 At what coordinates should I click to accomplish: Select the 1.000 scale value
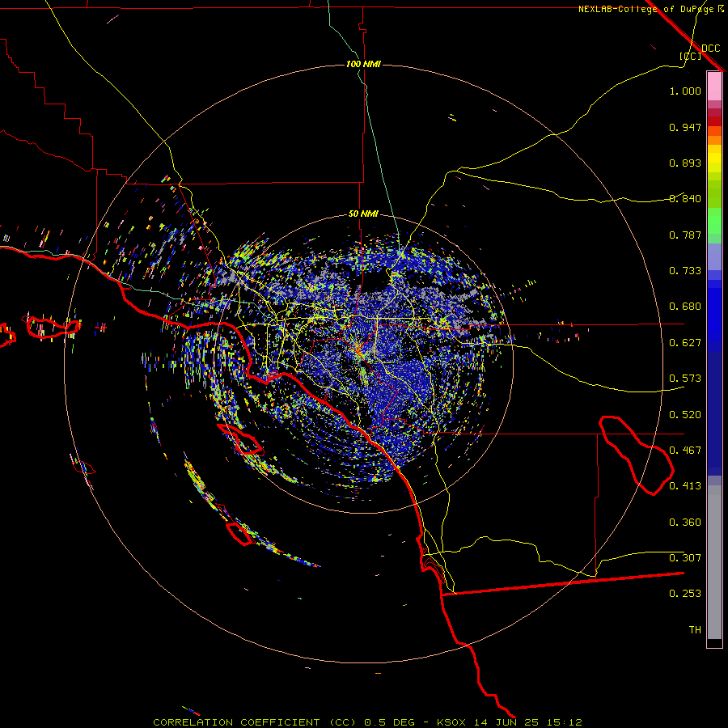[685, 91]
